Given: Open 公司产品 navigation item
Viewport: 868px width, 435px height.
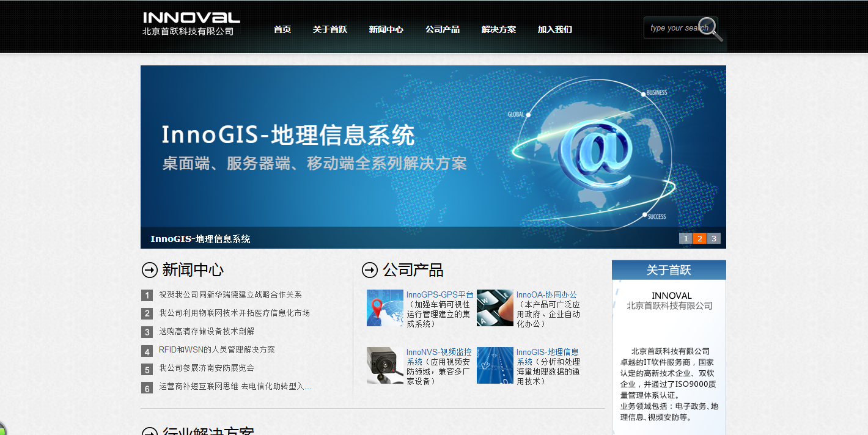Looking at the screenshot, I should click(443, 29).
